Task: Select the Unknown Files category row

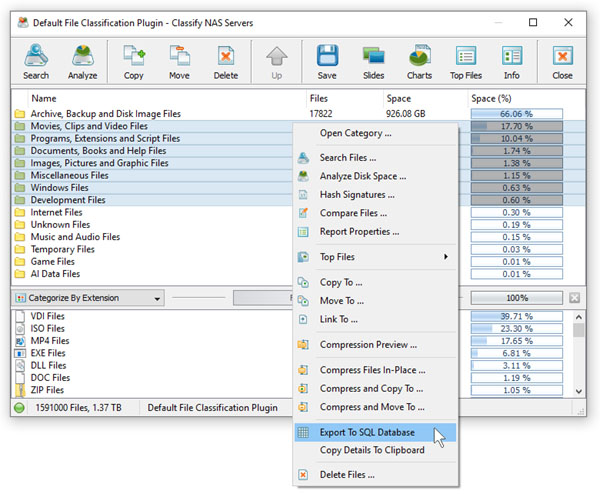Action: pos(153,225)
